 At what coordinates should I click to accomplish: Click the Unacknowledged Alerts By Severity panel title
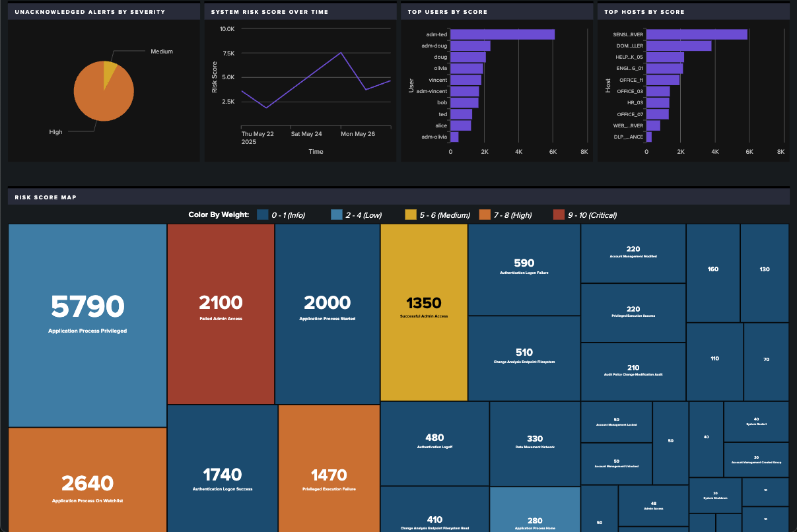tap(90, 12)
